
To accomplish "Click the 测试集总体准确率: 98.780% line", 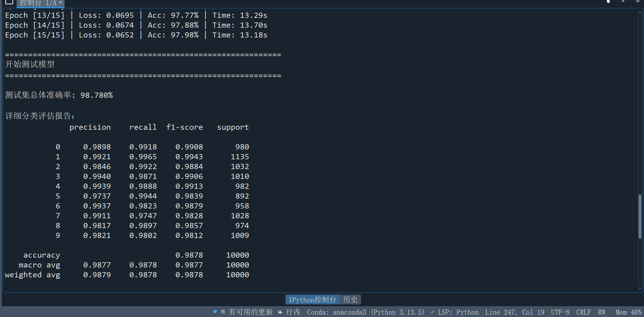I will 59,95.
